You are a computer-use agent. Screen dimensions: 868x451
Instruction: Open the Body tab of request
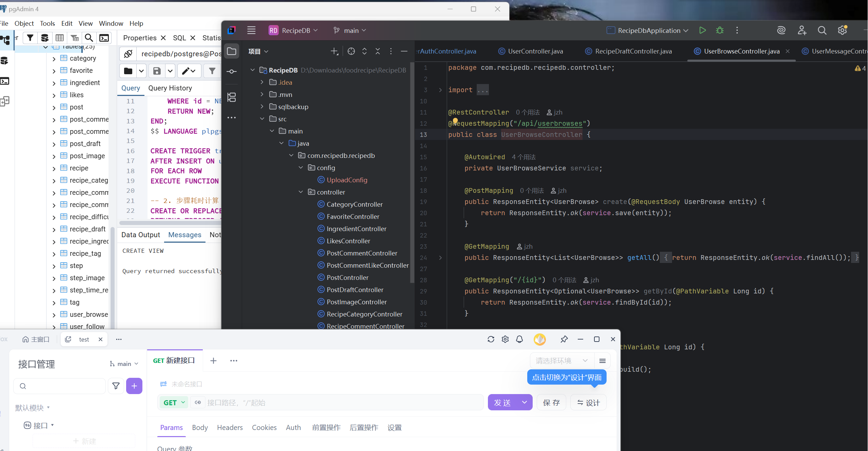coord(200,428)
